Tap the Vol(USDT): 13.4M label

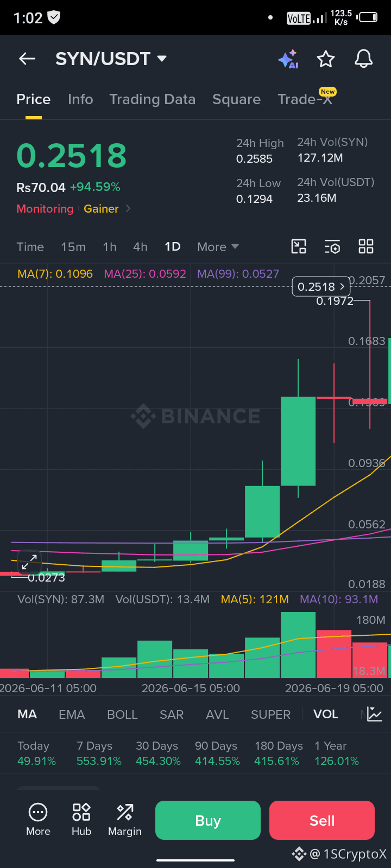162,599
